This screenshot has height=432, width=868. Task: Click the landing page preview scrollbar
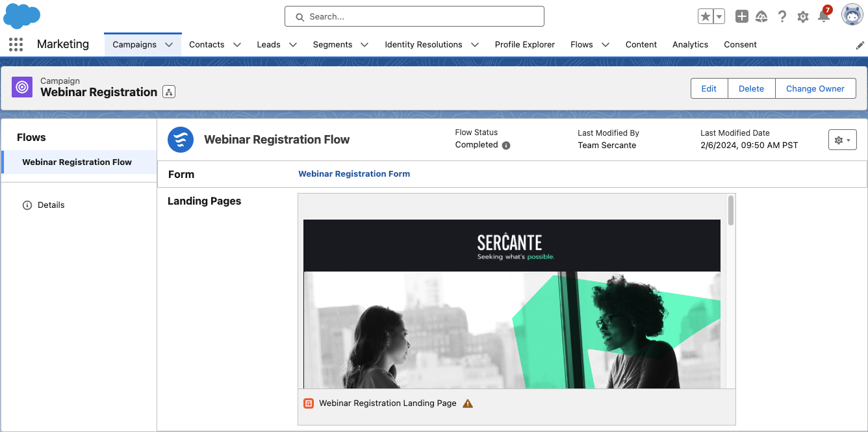(x=731, y=210)
